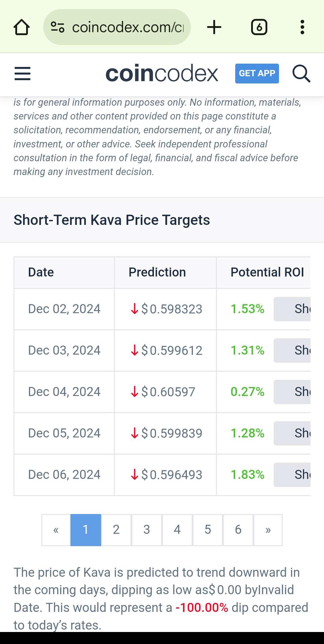Click the previous page double-arrow
324x644 pixels.
pyautogui.click(x=56, y=530)
